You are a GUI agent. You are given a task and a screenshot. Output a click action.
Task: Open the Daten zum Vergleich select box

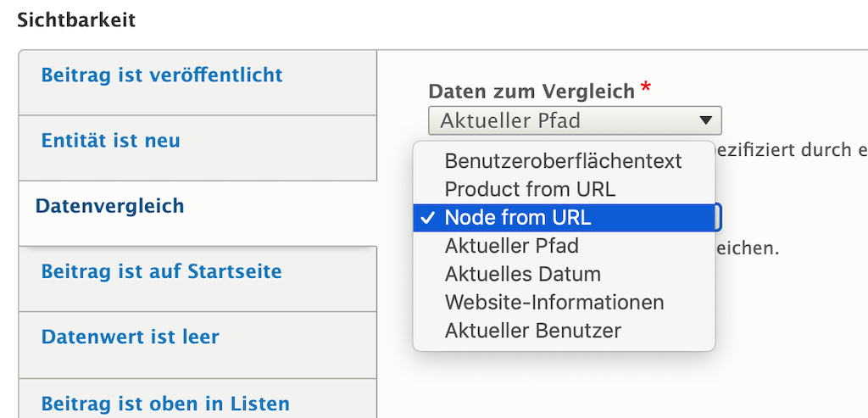(x=574, y=120)
